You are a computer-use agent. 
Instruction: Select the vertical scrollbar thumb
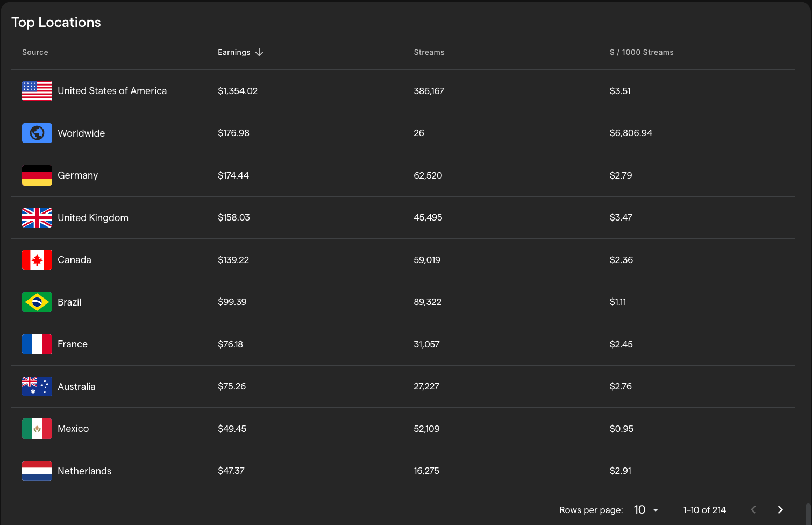point(808,514)
